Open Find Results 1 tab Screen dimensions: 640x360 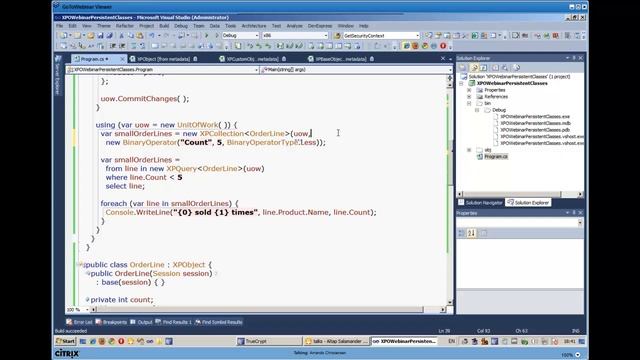(x=173, y=322)
